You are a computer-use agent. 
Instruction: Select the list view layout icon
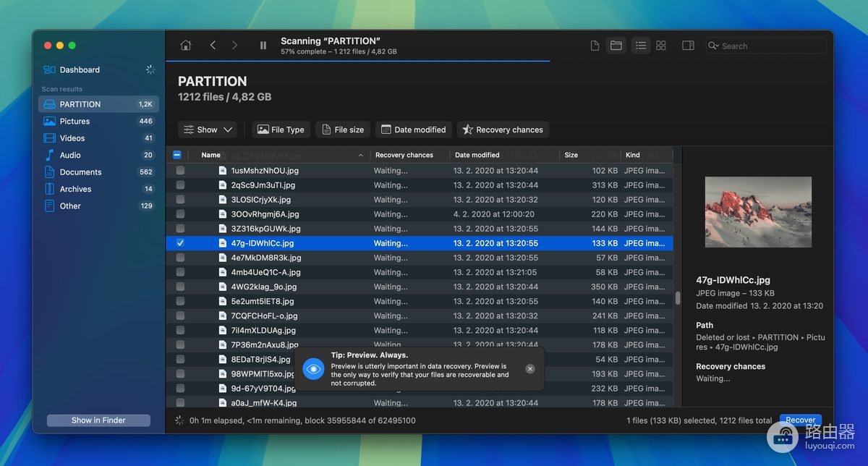pyautogui.click(x=641, y=46)
